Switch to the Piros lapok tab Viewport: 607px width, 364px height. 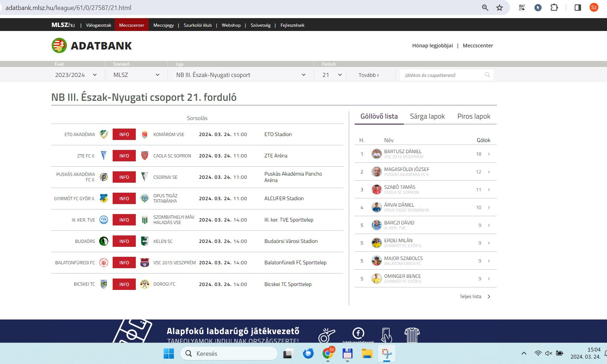pos(474,116)
